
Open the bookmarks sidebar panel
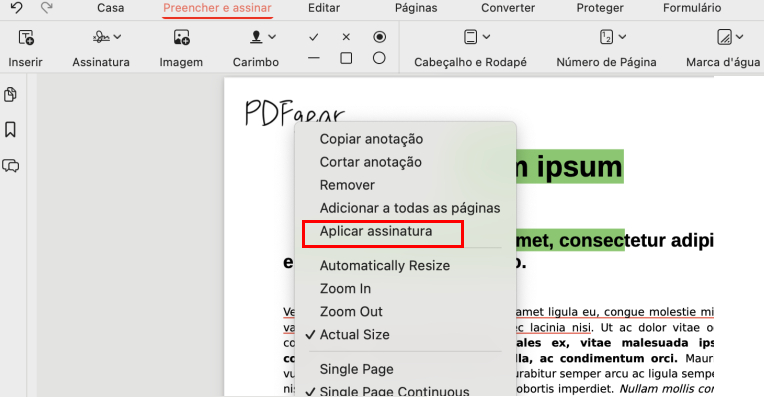click(x=10, y=130)
